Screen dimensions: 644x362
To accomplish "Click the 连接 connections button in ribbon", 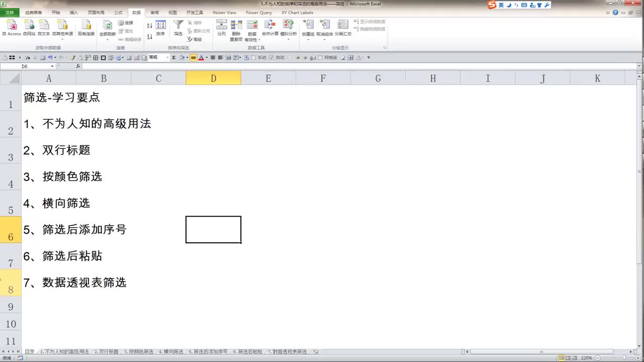I will (x=126, y=23).
